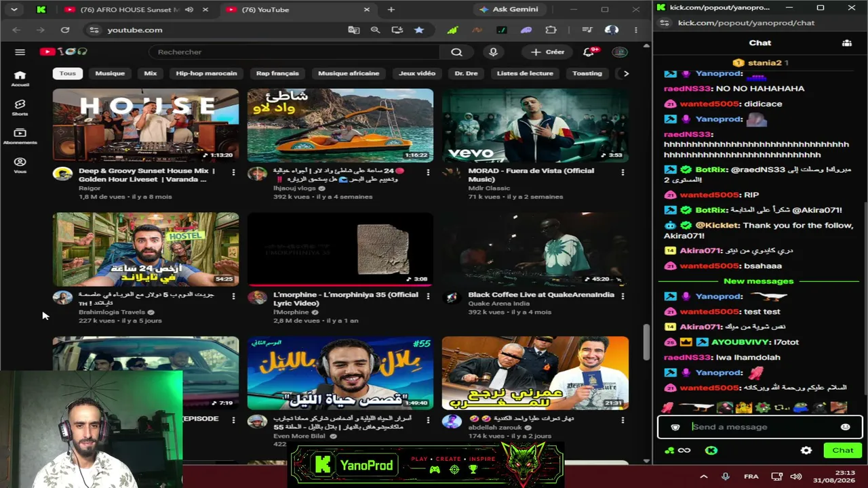Open options menu for Deep & Groovy Sunset House Mix
Image resolution: width=868 pixels, height=488 pixels.
click(x=233, y=173)
